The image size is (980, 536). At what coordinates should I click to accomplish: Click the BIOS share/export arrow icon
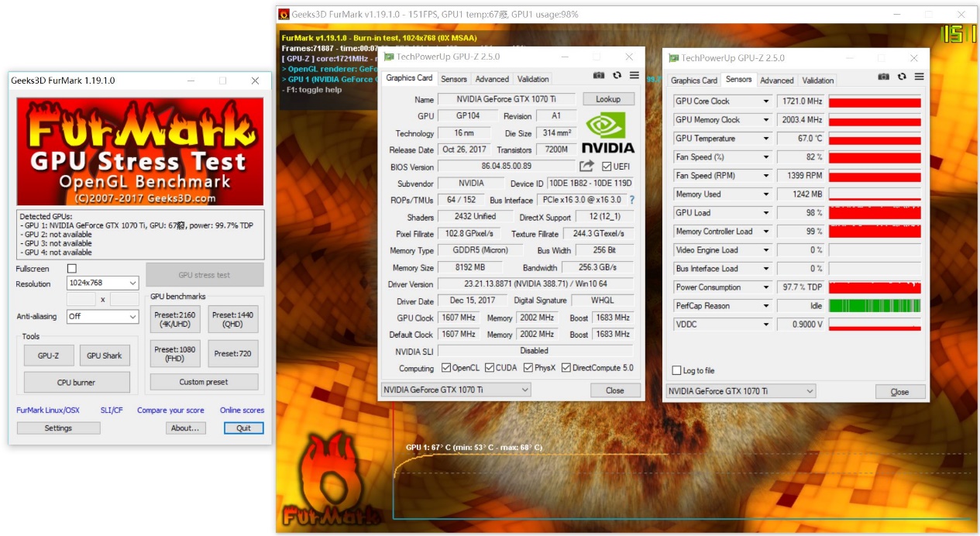(x=586, y=167)
